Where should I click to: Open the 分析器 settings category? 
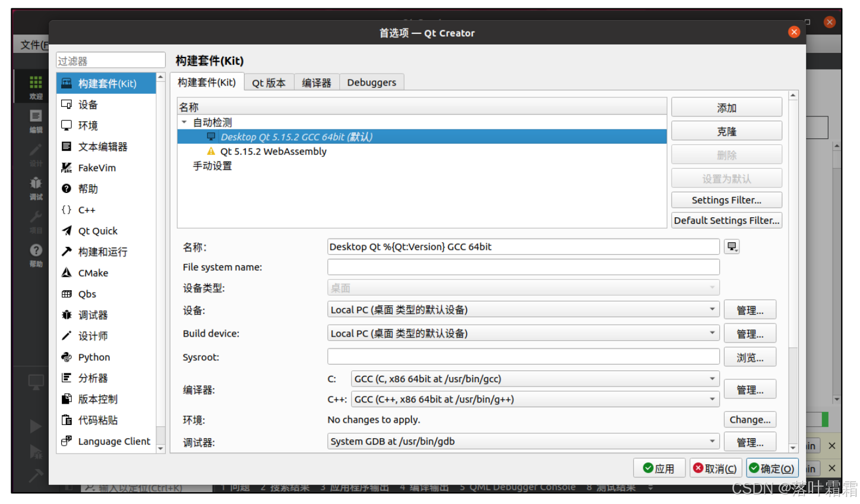(x=106, y=378)
